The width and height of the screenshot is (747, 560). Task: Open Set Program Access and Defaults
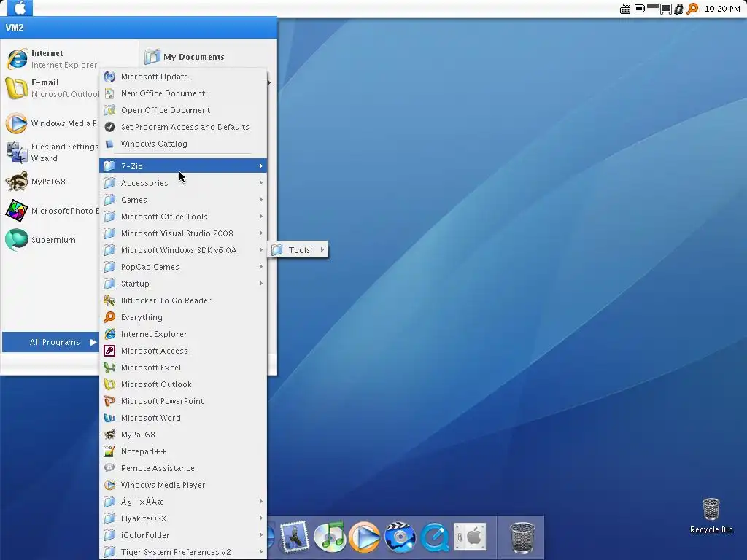point(183,127)
